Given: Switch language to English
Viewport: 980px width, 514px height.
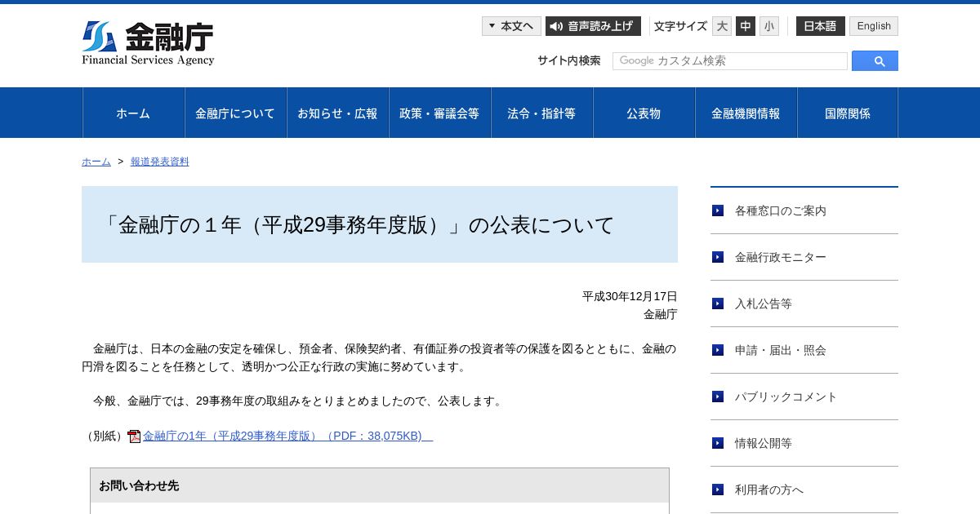Looking at the screenshot, I should click(874, 26).
